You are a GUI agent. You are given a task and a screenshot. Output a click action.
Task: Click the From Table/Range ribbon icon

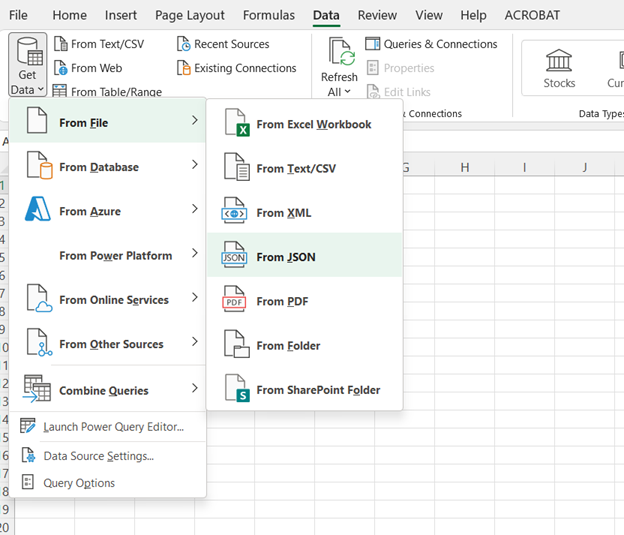[60, 92]
